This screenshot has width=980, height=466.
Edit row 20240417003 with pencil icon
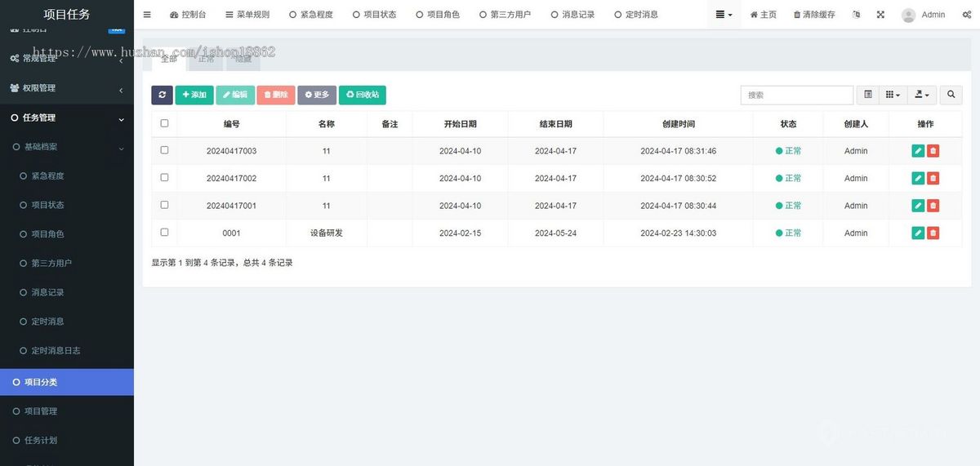pyautogui.click(x=918, y=151)
